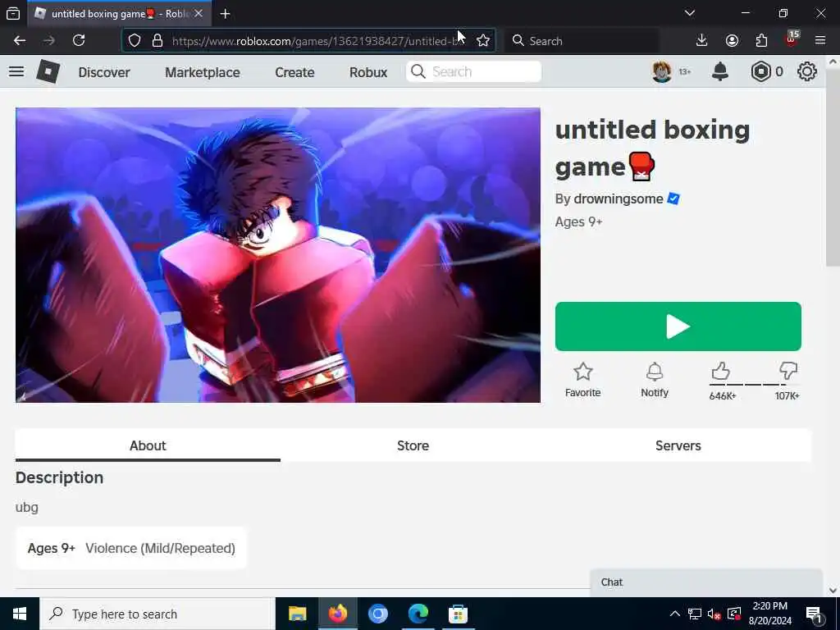
Task: Bookmark this page with the star icon
Action: point(483,41)
